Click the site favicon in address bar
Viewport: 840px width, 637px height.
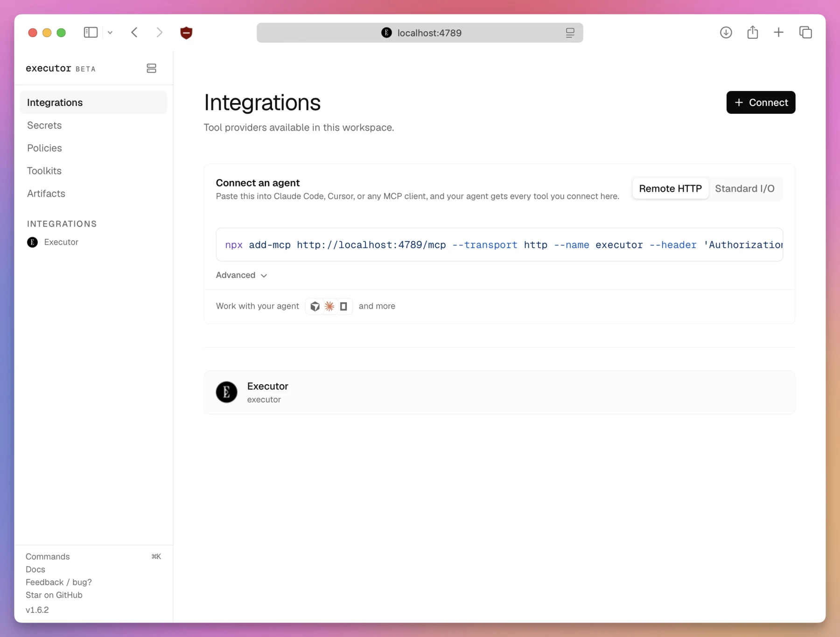pyautogui.click(x=386, y=33)
